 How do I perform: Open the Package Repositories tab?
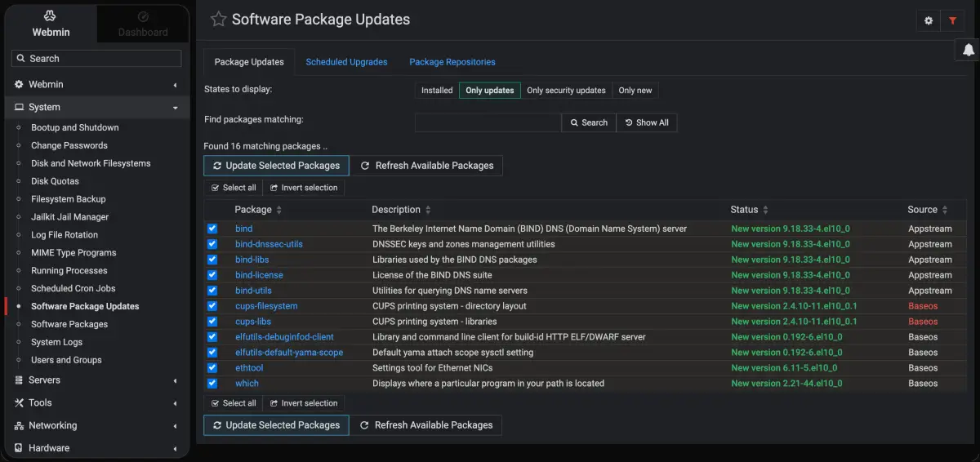452,62
